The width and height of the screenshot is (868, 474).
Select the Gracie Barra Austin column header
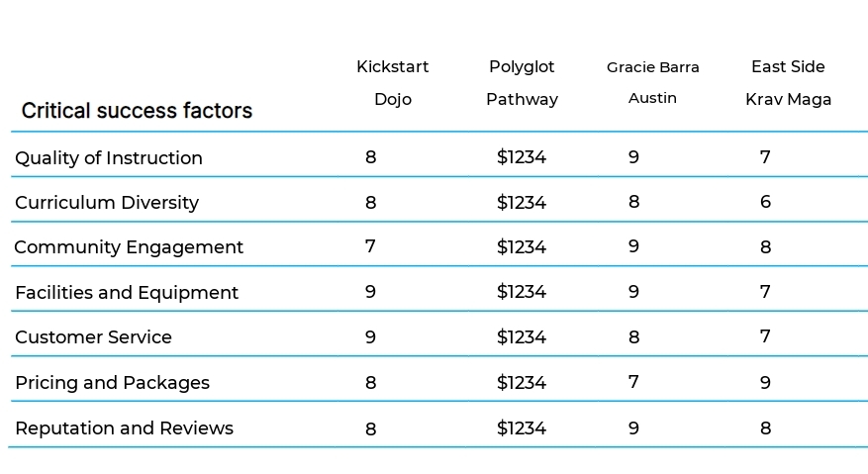point(652,82)
